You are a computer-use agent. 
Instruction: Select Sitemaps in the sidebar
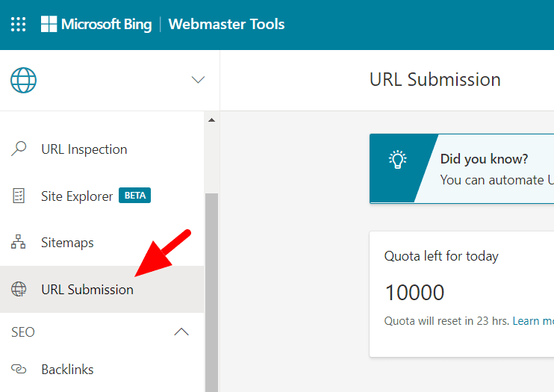point(67,243)
